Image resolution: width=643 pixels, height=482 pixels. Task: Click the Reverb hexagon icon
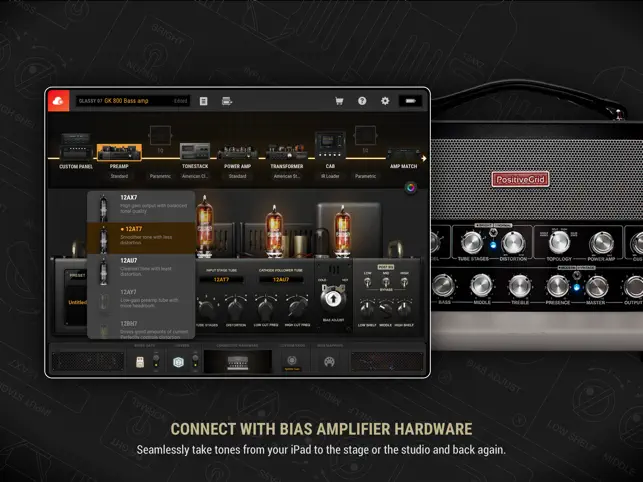pyautogui.click(x=178, y=362)
